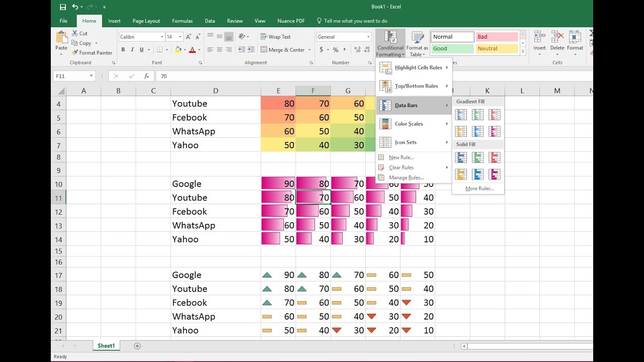Choose the purple solid fill data bar

495,174
